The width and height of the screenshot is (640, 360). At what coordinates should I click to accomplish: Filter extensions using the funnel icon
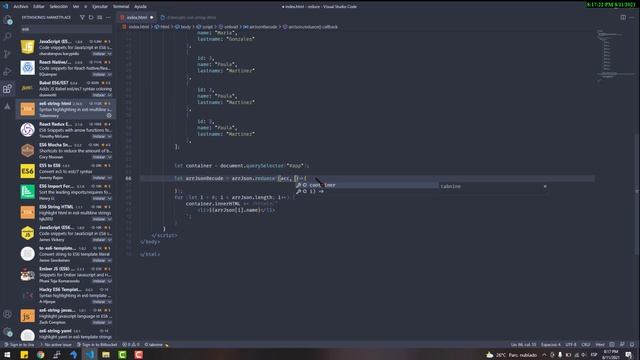[82, 18]
